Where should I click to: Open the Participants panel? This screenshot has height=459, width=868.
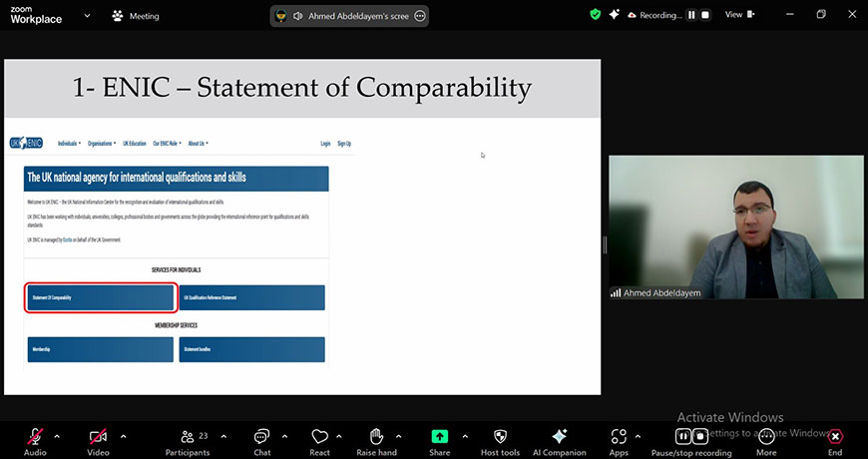click(188, 442)
